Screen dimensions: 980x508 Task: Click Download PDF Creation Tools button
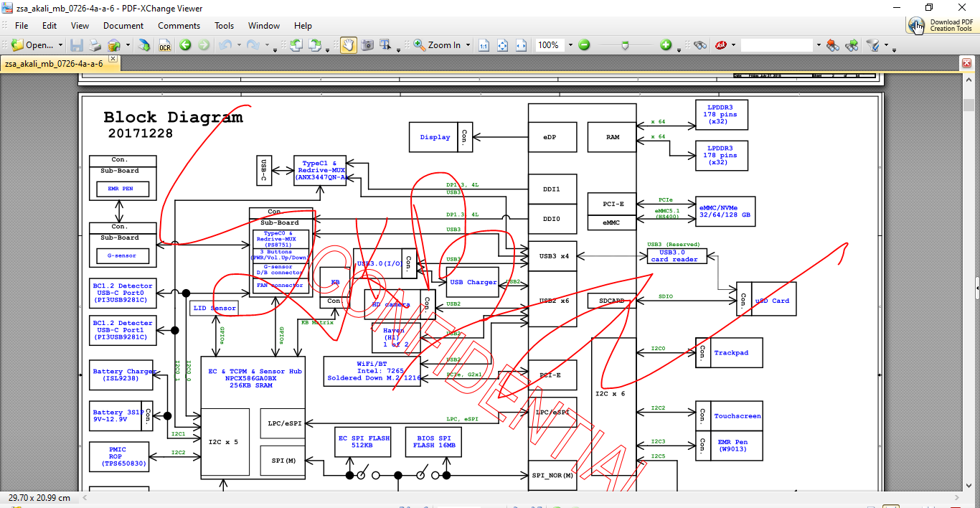[943, 25]
